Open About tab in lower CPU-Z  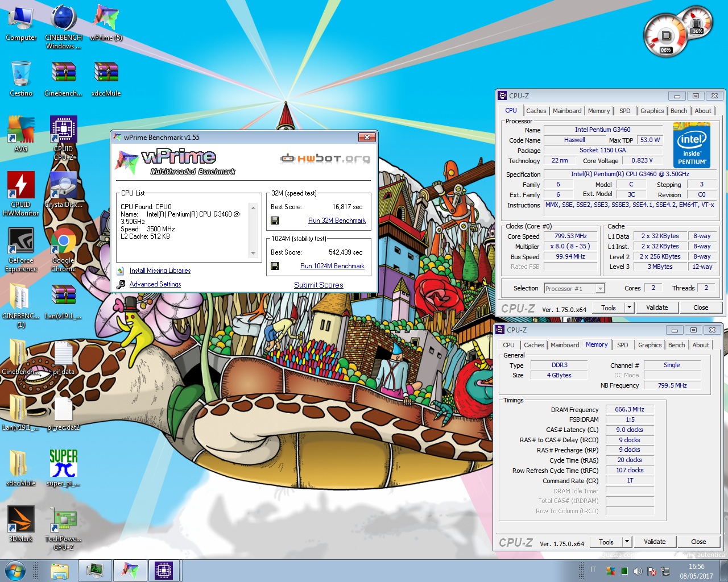701,345
